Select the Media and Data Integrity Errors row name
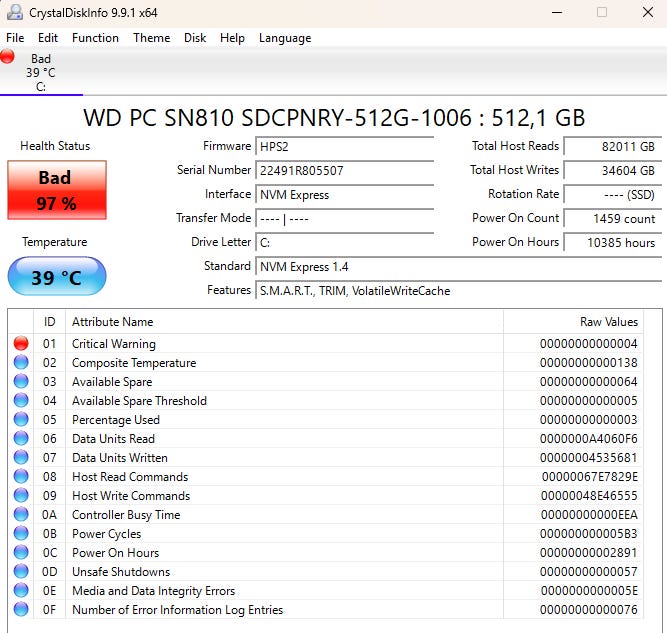 click(153, 591)
